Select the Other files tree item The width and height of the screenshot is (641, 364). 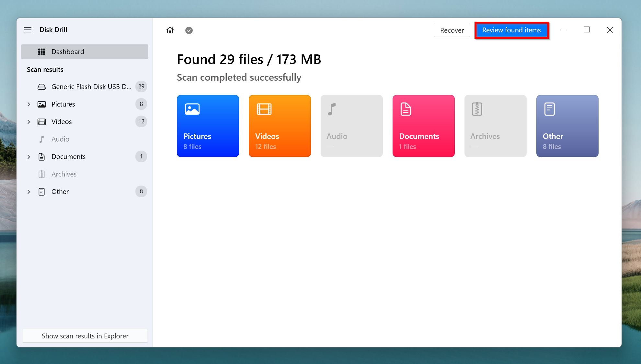point(60,191)
